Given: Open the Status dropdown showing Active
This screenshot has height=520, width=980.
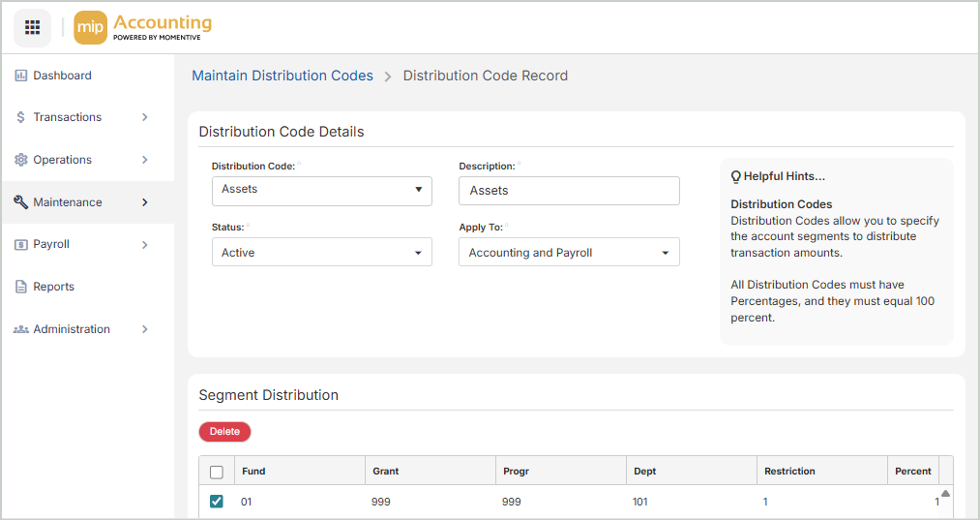Looking at the screenshot, I should pyautogui.click(x=321, y=253).
